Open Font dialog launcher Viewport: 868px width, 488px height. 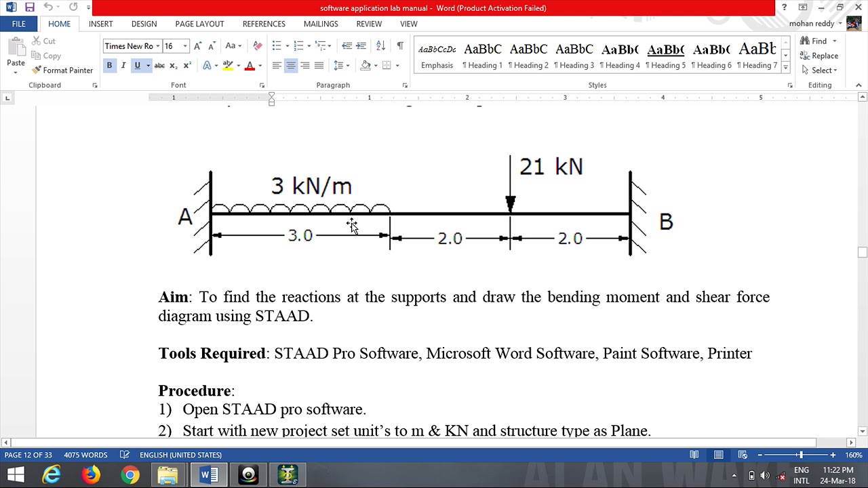coord(262,85)
